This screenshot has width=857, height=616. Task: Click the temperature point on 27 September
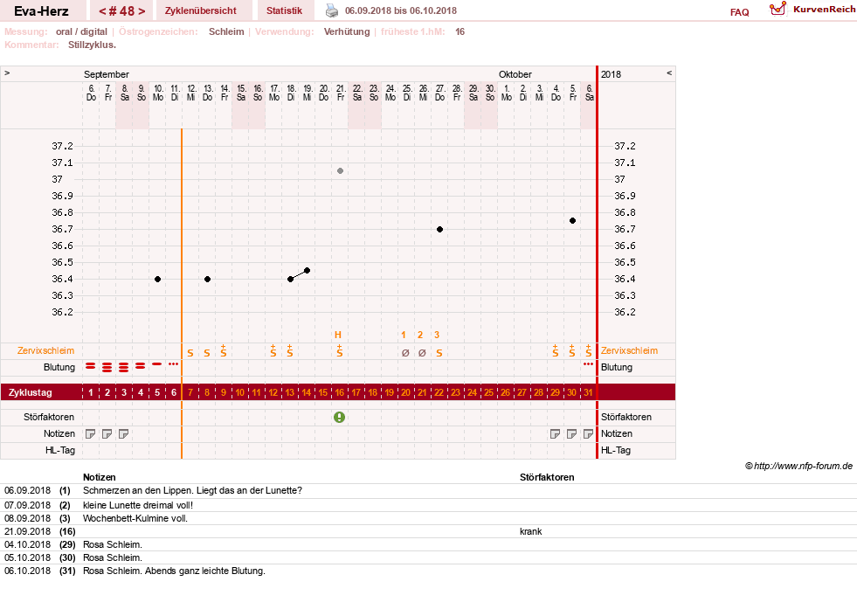tap(440, 230)
